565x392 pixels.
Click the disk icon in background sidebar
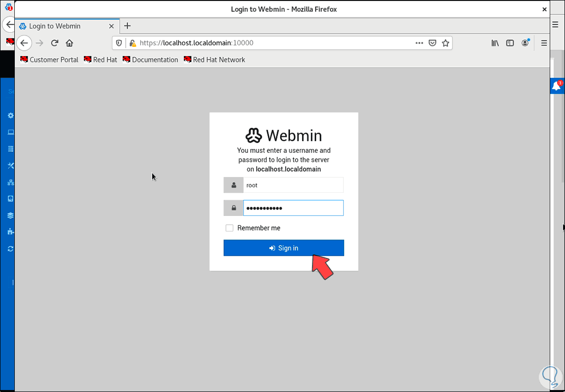(x=11, y=199)
